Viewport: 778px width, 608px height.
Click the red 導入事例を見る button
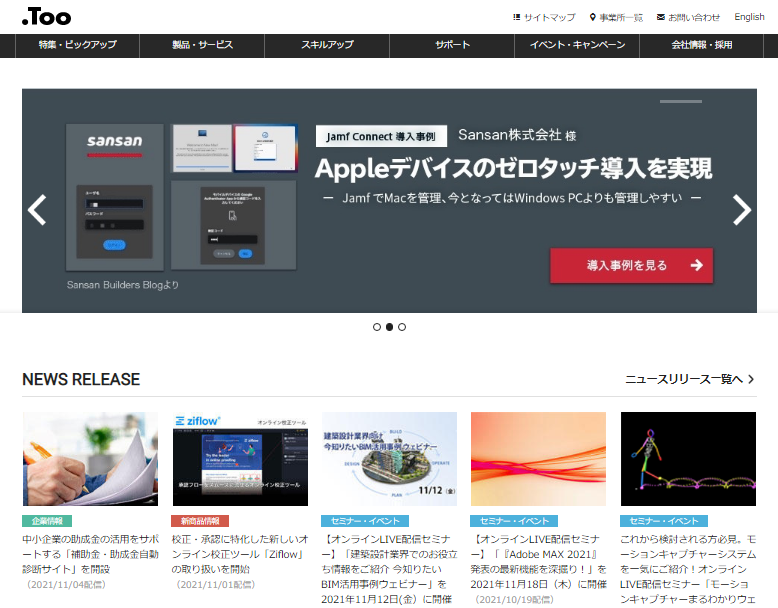coord(632,266)
